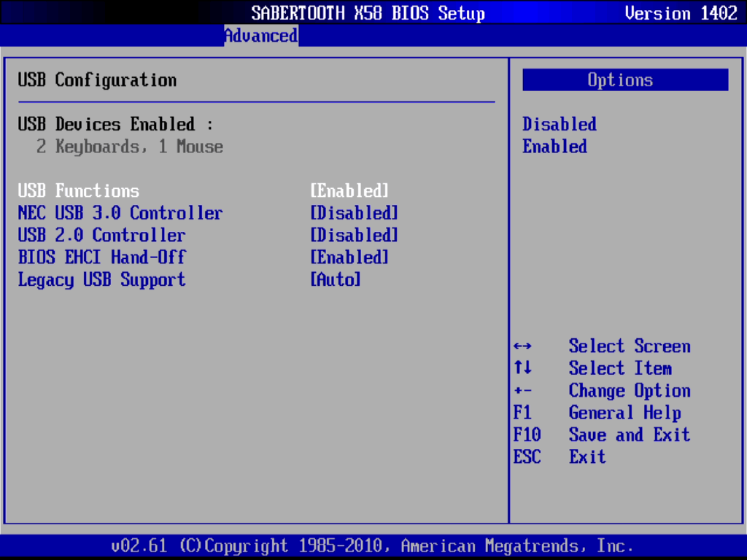Open USB 2.0 Controller [Disabled] value
The image size is (747, 560).
(354, 236)
